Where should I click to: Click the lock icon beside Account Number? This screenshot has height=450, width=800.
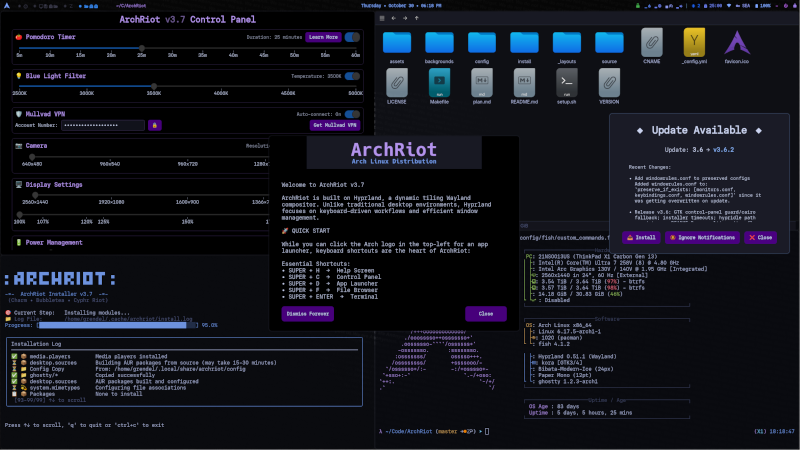tap(154, 125)
